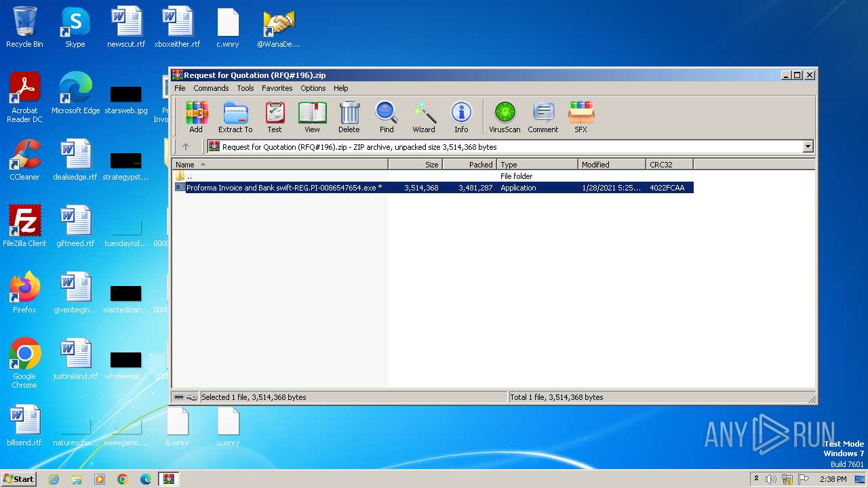Image resolution: width=868 pixels, height=488 pixels.
Task: Sort file list by Type column
Action: click(537, 165)
